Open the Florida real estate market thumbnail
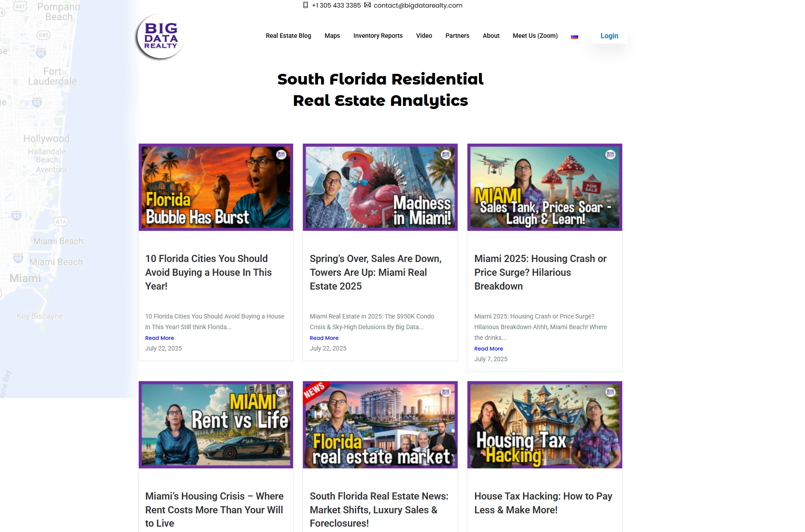805x532 pixels. tap(380, 425)
